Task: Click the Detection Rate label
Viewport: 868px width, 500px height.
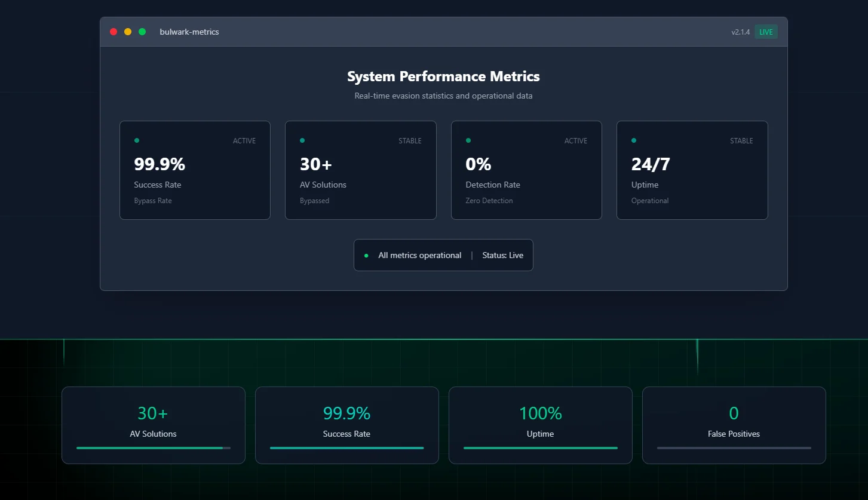Action: [493, 185]
